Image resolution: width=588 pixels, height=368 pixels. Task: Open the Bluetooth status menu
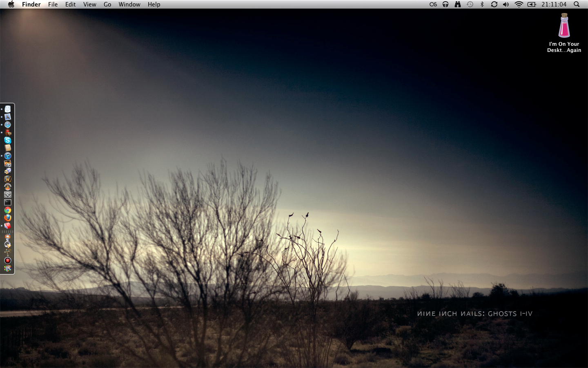[x=482, y=4]
